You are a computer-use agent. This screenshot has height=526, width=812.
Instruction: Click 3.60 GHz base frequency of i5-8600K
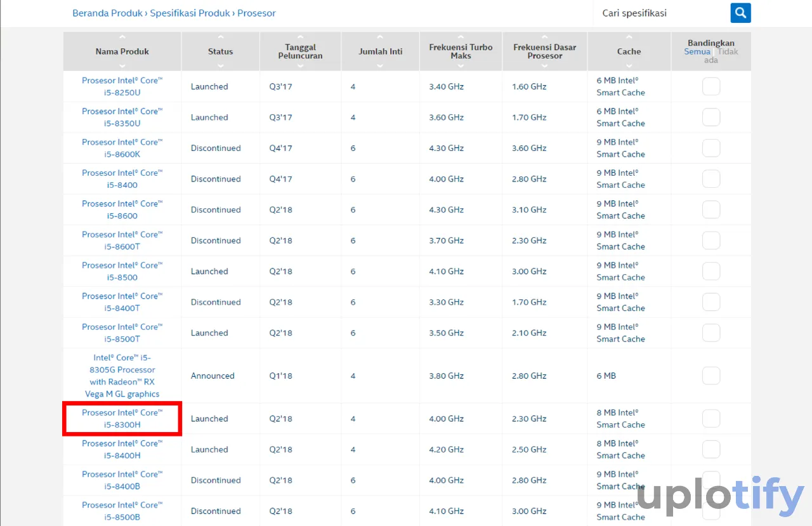[529, 148]
